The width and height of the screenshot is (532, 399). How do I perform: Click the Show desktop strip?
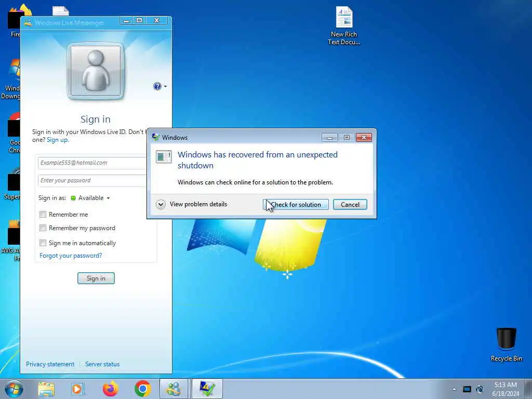pyautogui.click(x=528, y=389)
